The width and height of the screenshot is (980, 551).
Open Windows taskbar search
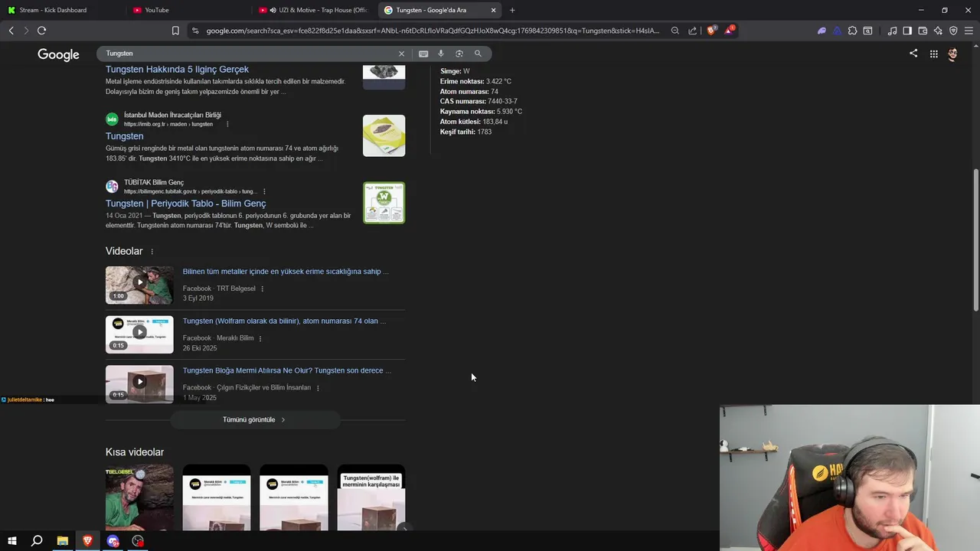click(x=37, y=541)
